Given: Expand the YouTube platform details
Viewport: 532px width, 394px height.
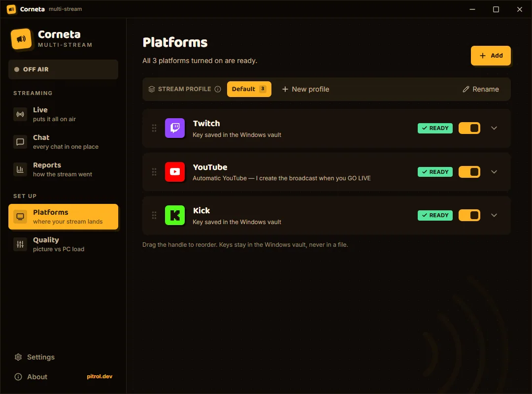Looking at the screenshot, I should tap(494, 172).
